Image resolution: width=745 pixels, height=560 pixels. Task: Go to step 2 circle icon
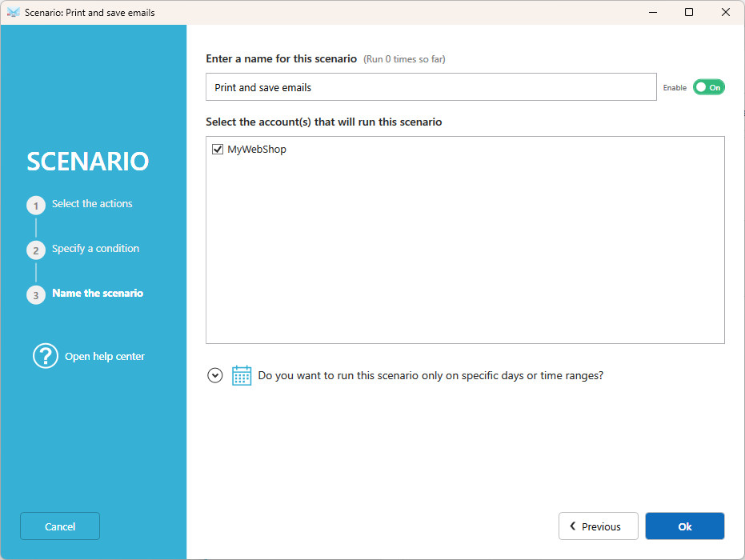36,250
